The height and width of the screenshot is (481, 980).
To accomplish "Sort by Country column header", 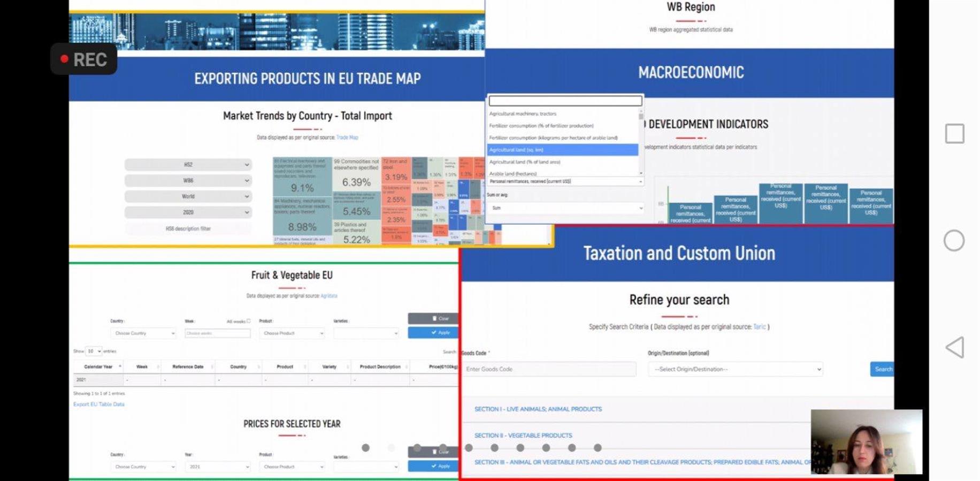I will 239,367.
